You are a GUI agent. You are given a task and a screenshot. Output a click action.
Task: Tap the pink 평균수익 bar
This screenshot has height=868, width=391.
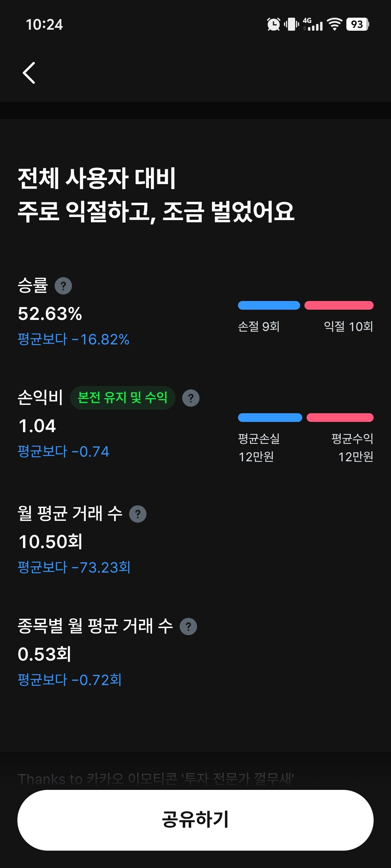pyautogui.click(x=340, y=418)
